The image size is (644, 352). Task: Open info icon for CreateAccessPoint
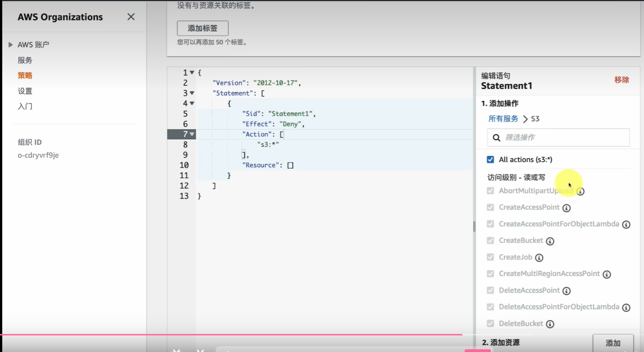567,208
